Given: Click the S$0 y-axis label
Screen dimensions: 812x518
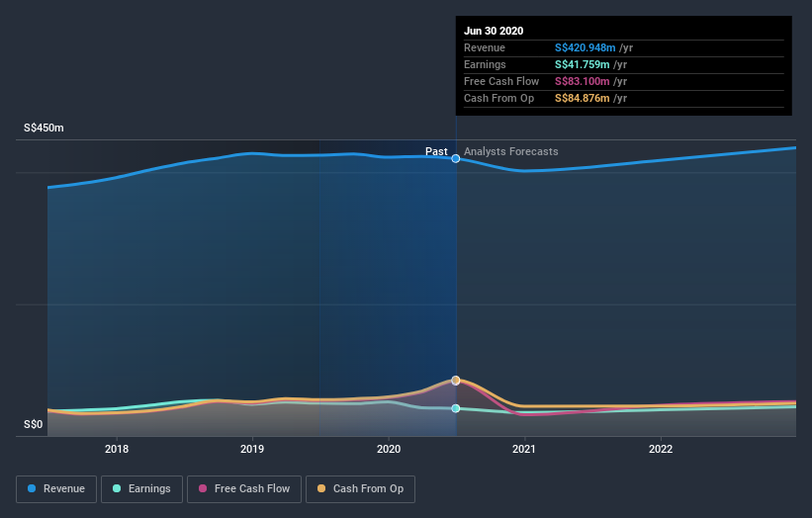Looking at the screenshot, I should point(34,424).
